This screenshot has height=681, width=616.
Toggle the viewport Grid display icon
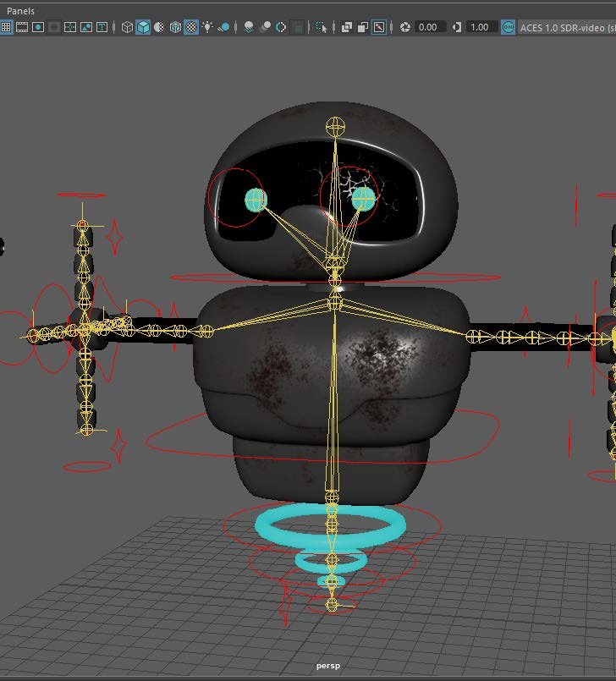click(6, 27)
